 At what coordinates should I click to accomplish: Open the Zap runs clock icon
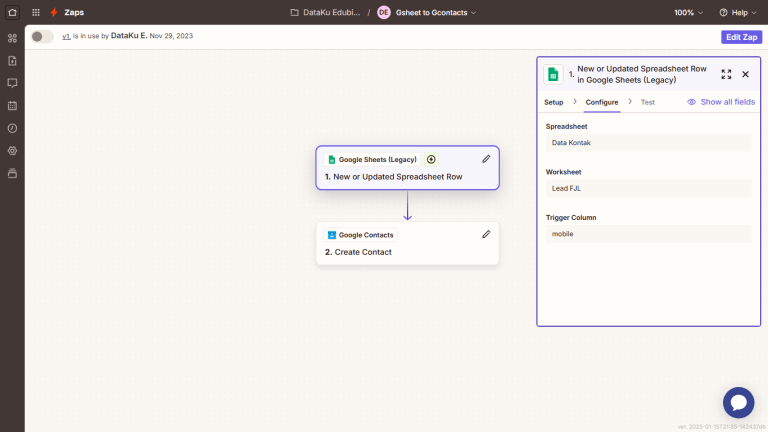click(x=12, y=128)
